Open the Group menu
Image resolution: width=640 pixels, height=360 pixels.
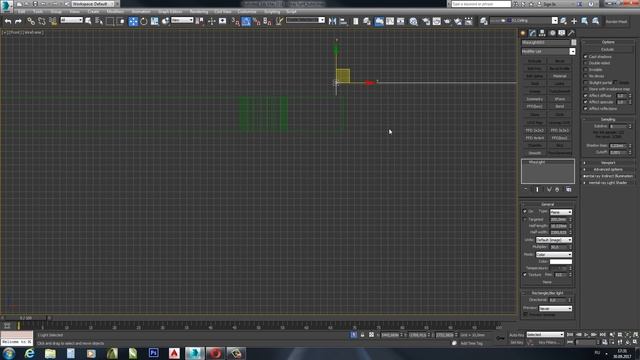click(x=56, y=12)
